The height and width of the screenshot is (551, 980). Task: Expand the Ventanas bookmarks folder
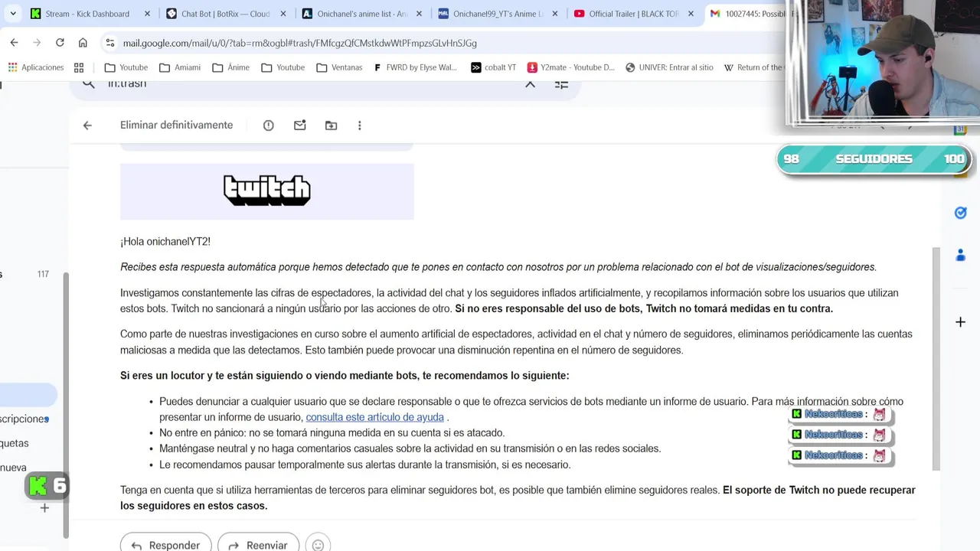(x=339, y=67)
